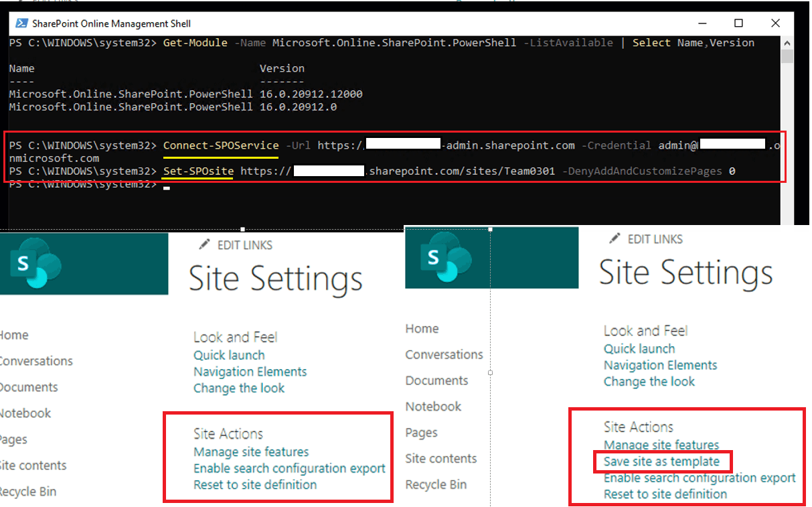Image resolution: width=812 pixels, height=507 pixels.
Task: Close the SharePoint Online Management Shell window
Action: (x=775, y=23)
